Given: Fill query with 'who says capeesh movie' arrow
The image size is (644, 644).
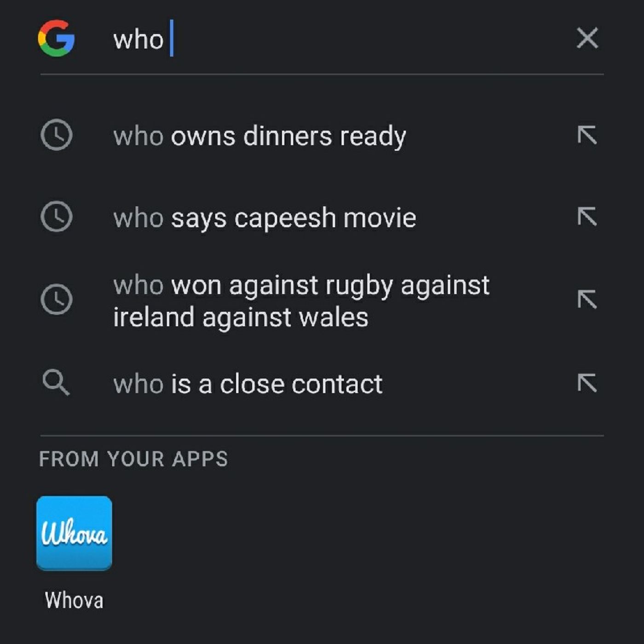Looking at the screenshot, I should 587,217.
